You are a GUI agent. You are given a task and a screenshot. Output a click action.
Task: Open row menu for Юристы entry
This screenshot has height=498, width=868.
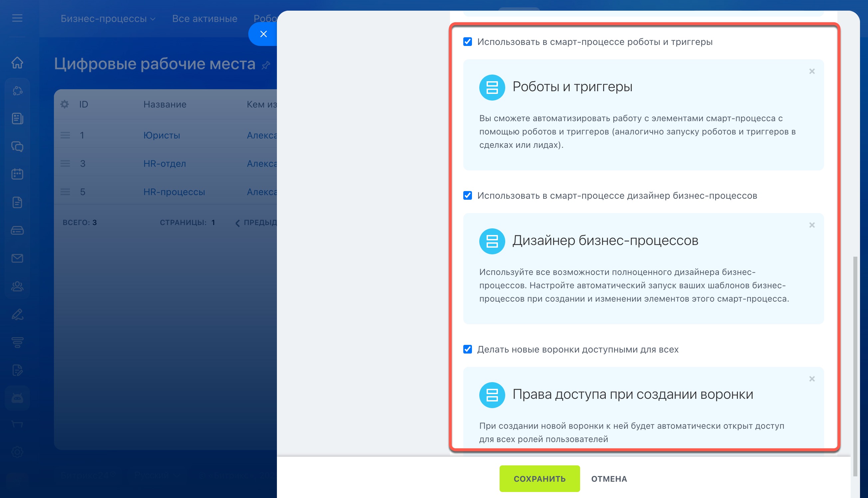pyautogui.click(x=65, y=135)
